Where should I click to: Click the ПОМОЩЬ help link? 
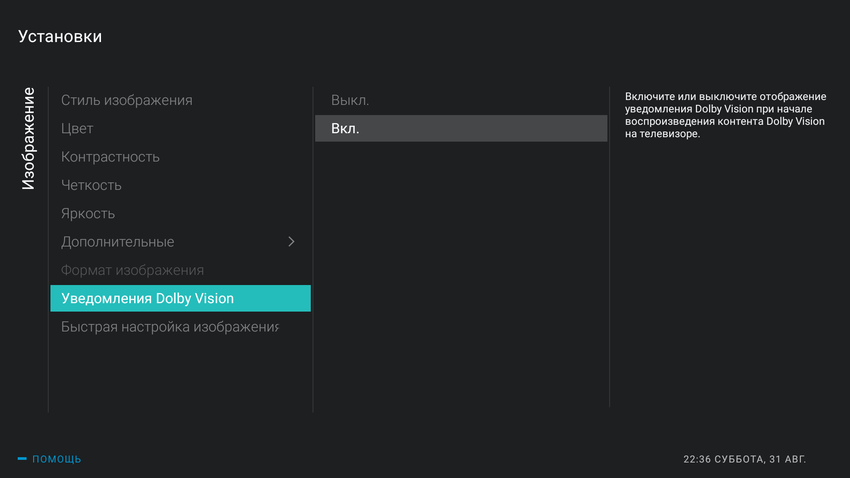(57, 459)
